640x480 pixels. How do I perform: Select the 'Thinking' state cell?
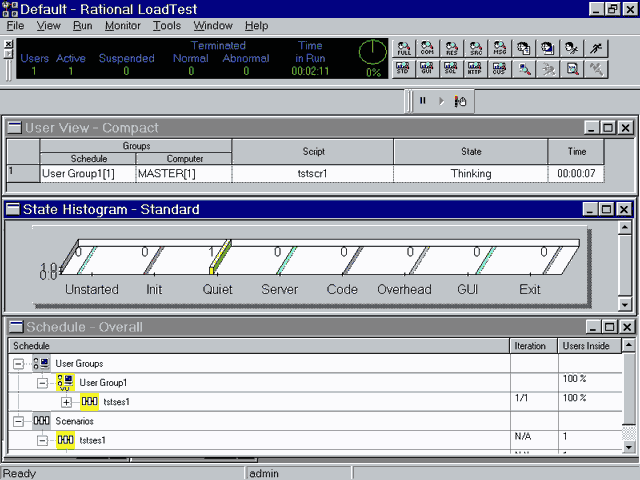471,173
